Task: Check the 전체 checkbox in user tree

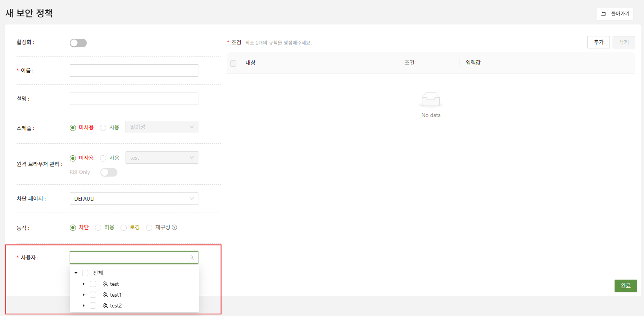Action: (85, 273)
